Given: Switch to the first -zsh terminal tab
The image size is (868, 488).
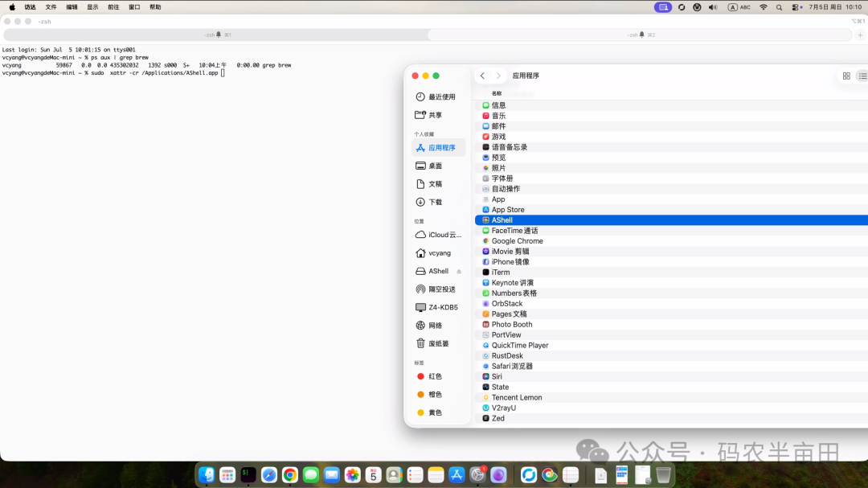Looking at the screenshot, I should (216, 35).
